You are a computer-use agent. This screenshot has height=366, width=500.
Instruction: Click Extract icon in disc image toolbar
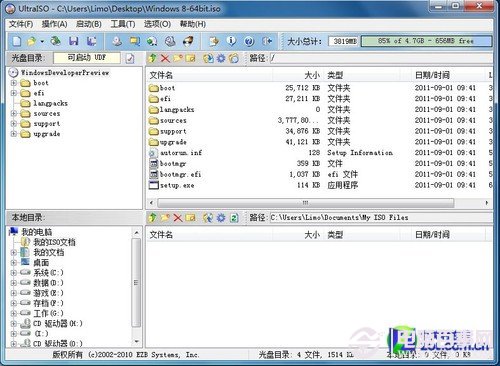(208, 58)
